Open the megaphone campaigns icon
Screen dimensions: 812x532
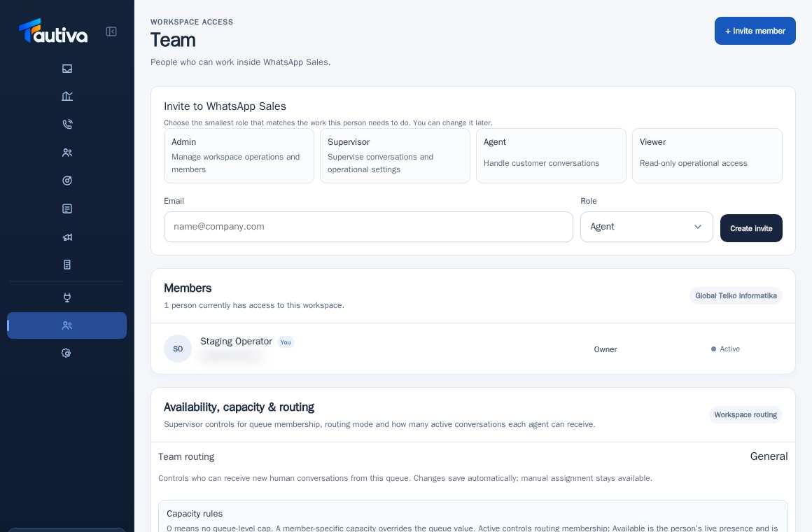coord(66,237)
